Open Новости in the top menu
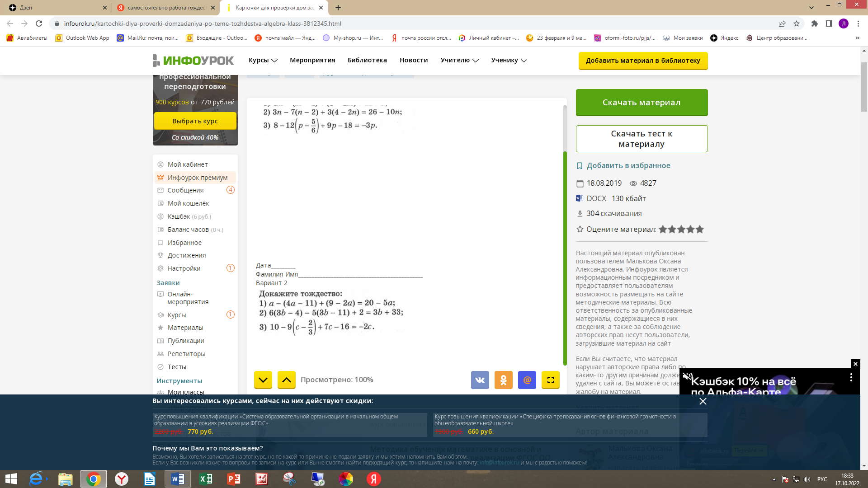 pos(414,60)
